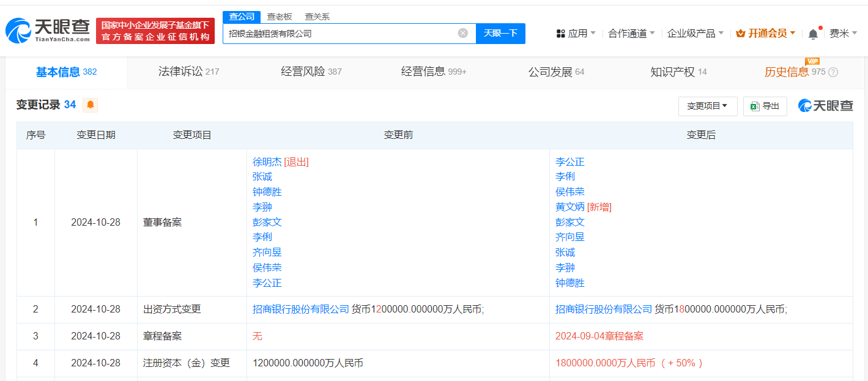
Task: Open the 历史信息 VIP tab
Action: 795,72
